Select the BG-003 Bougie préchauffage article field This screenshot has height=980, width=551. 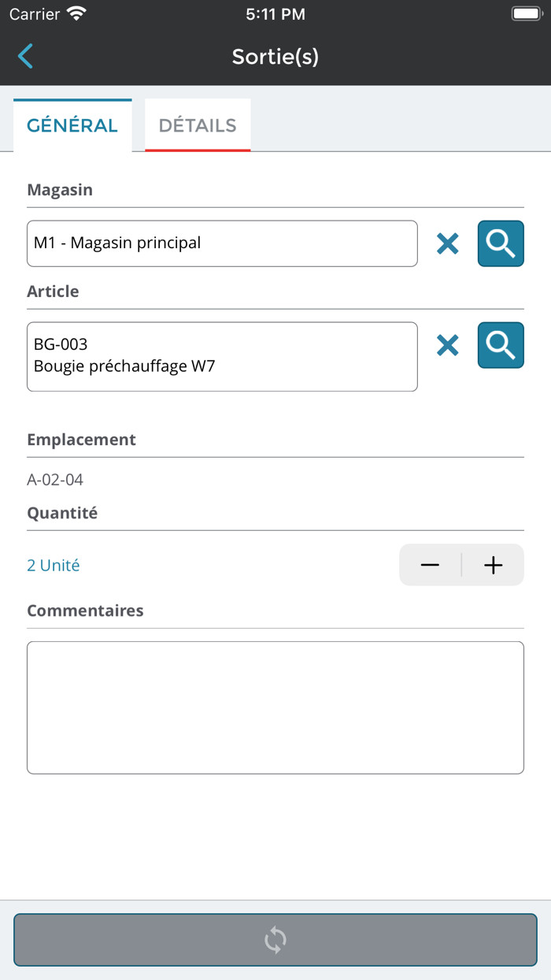tap(222, 355)
